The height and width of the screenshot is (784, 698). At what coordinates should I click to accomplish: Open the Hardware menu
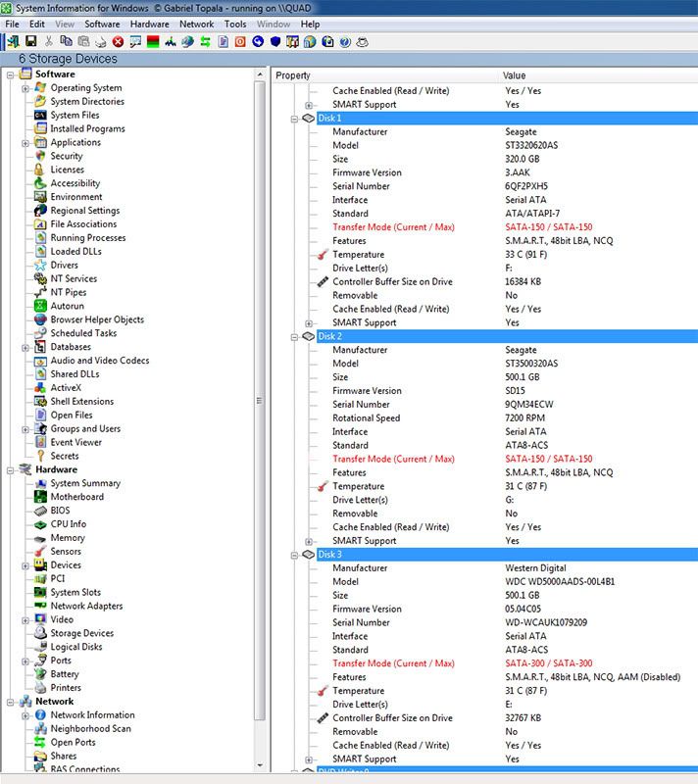149,24
